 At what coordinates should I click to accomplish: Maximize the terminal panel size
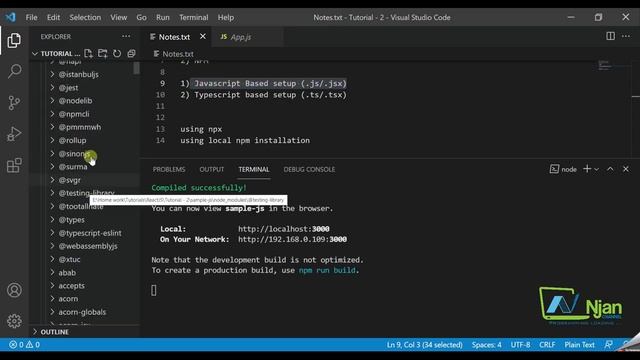pyautogui.click(x=610, y=169)
